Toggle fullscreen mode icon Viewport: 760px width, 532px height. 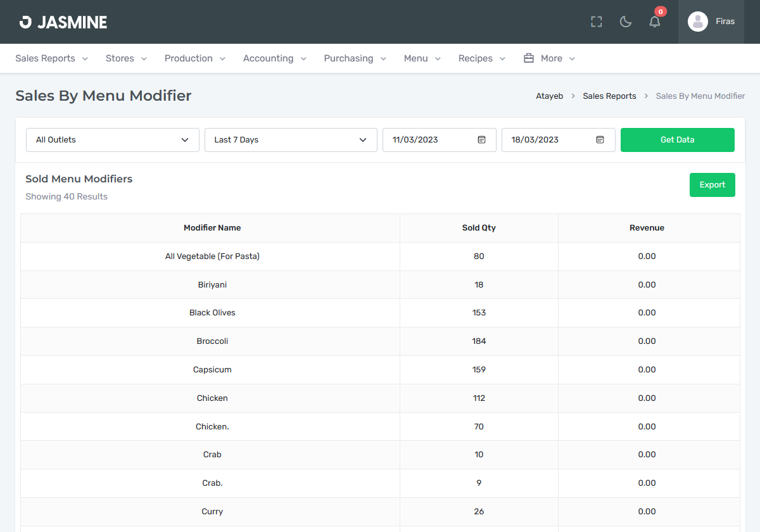click(x=596, y=22)
